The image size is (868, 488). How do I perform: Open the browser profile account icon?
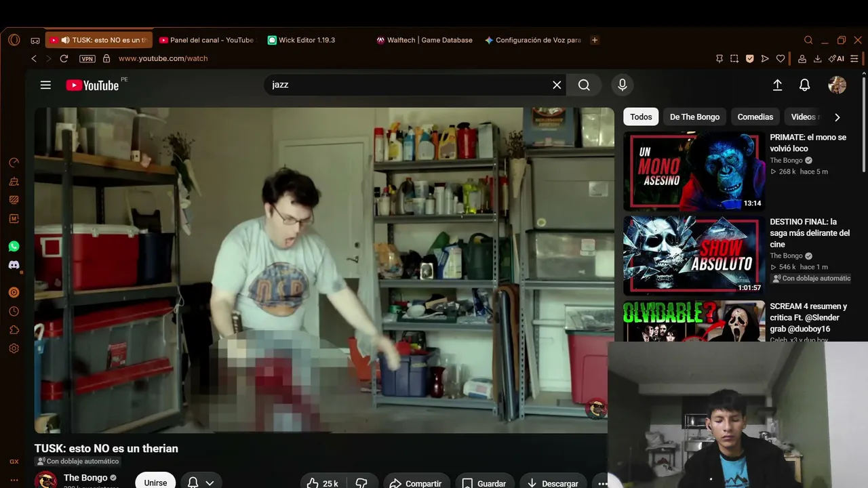[x=802, y=59]
